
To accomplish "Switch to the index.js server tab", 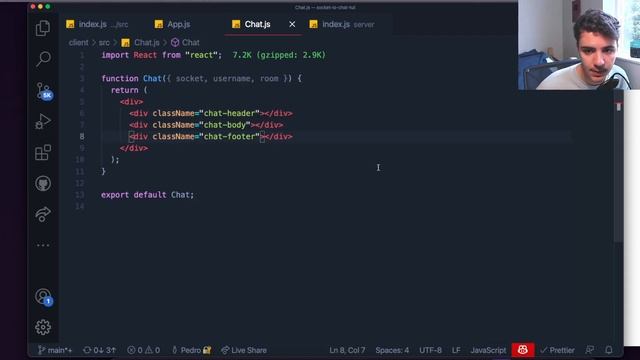I will point(342,24).
